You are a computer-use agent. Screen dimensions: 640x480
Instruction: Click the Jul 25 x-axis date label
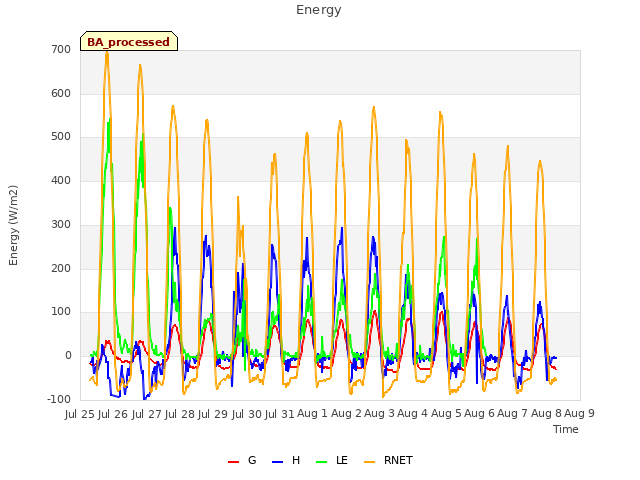point(80,414)
